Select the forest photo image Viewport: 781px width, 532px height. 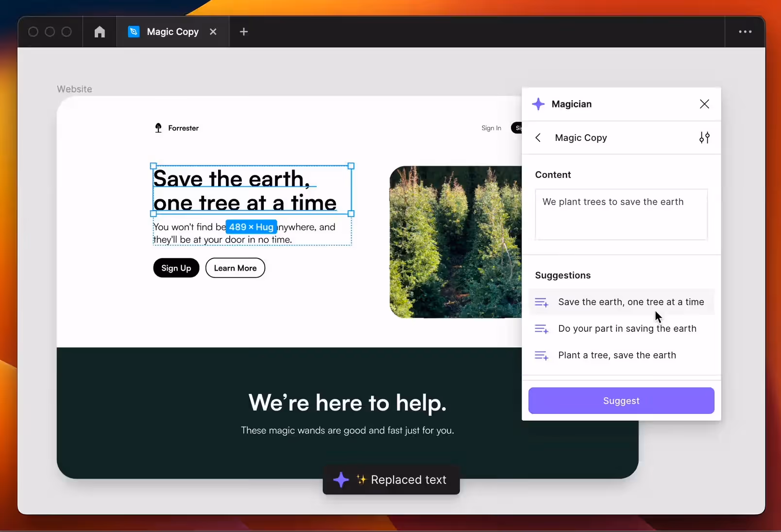(456, 242)
